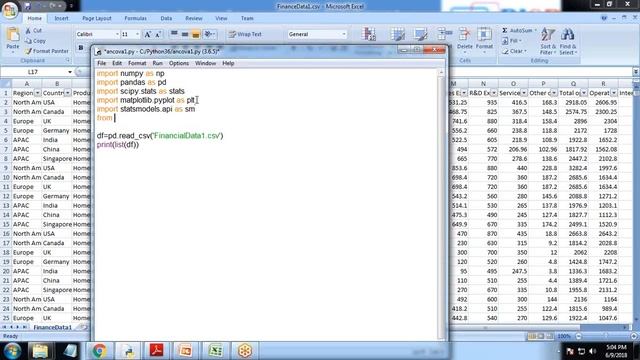Image resolution: width=640 pixels, height=360 pixels.
Task: Open Chrome from the taskbar
Action: coord(99,351)
